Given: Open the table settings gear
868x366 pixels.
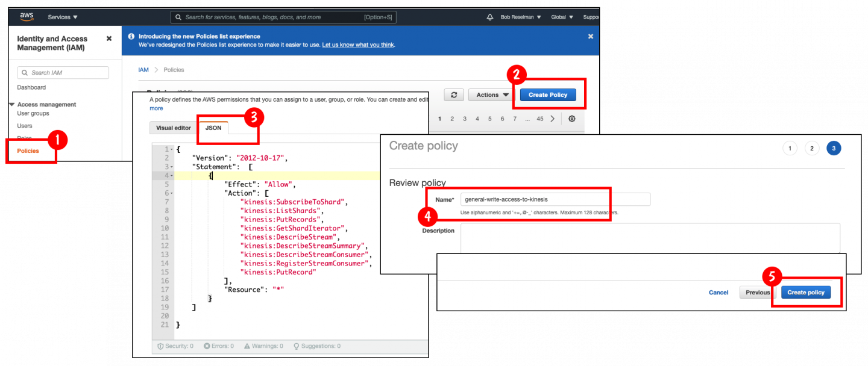Looking at the screenshot, I should (572, 119).
